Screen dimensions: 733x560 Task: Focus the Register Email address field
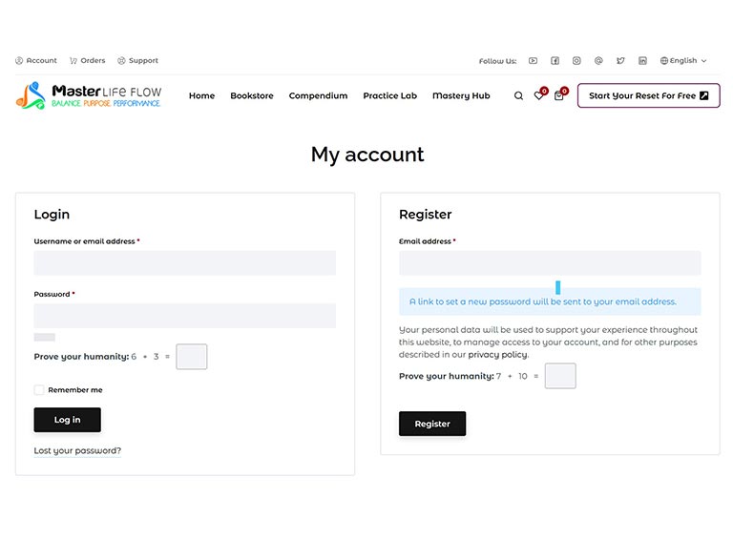pyautogui.click(x=550, y=262)
